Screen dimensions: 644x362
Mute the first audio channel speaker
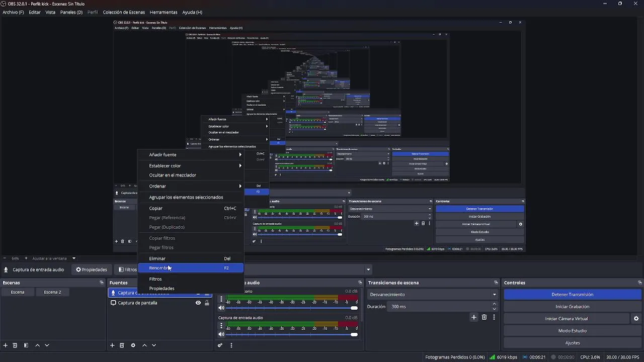[221, 308]
